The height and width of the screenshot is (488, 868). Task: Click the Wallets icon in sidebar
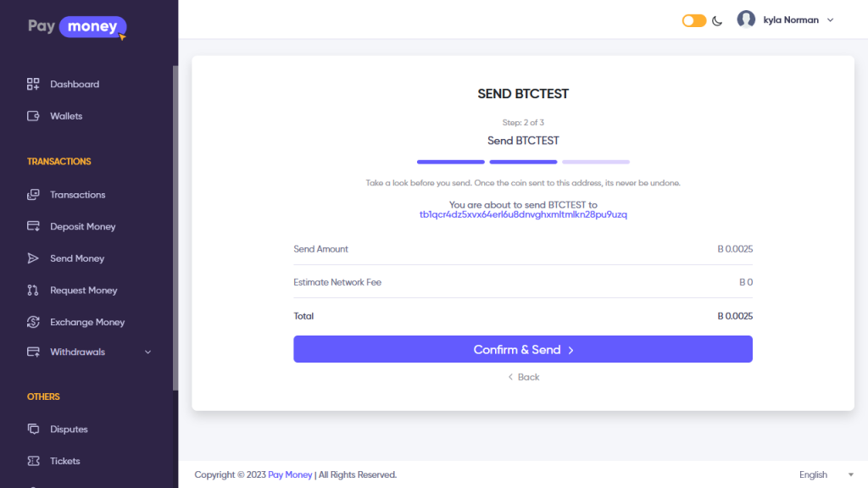(33, 116)
